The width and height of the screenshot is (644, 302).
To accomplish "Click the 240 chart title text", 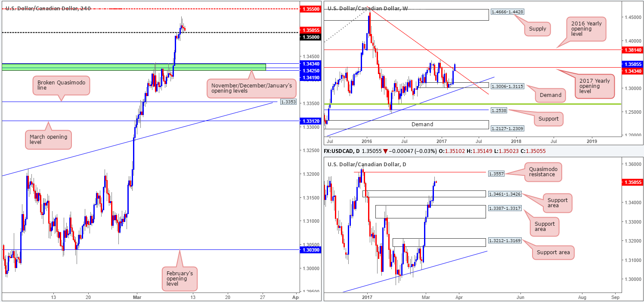I will (x=48, y=8).
